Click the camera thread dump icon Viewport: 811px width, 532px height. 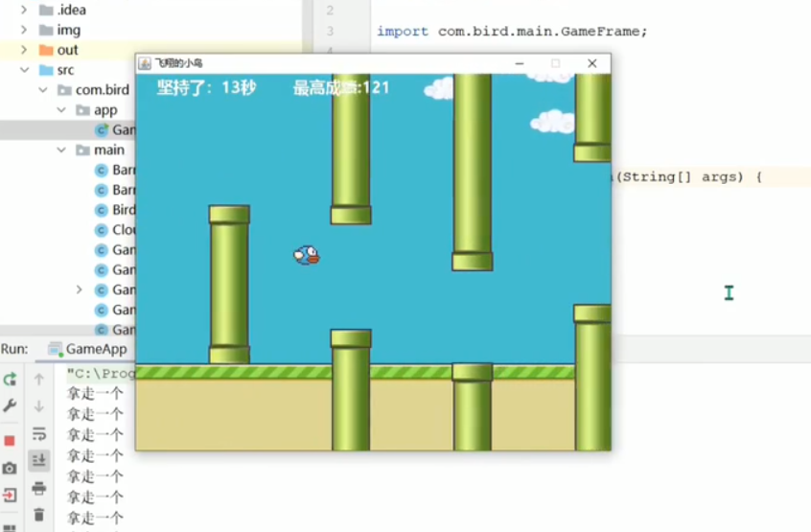coord(10,469)
